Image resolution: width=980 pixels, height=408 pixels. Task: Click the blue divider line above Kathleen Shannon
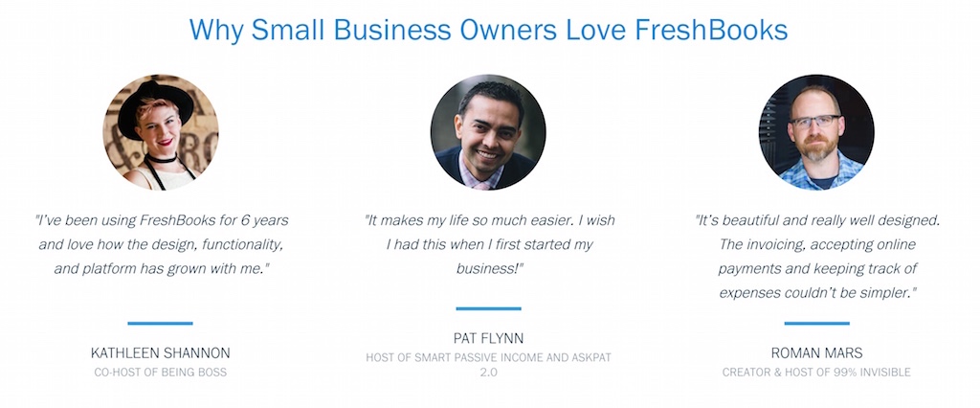tap(161, 323)
